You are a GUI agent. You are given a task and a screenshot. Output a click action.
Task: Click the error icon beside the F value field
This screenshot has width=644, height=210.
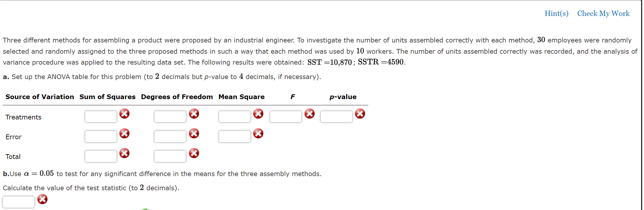coord(309,113)
